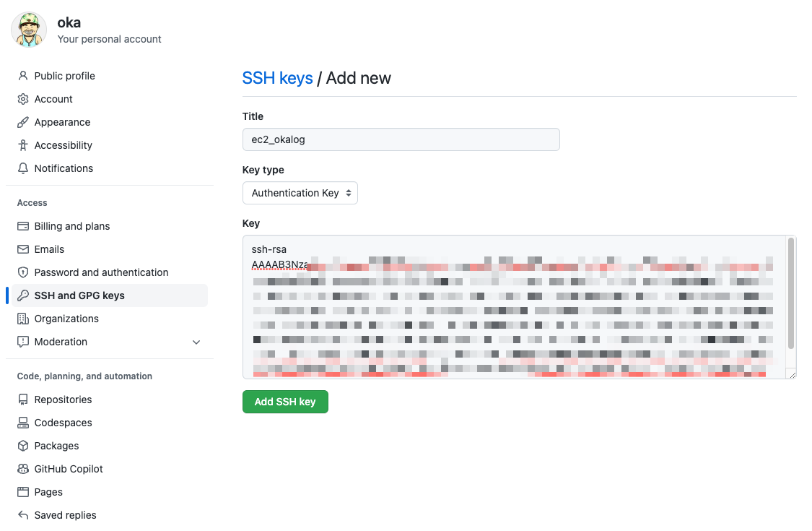
Task: Click the SSH and GPG key icon
Action: pos(23,295)
